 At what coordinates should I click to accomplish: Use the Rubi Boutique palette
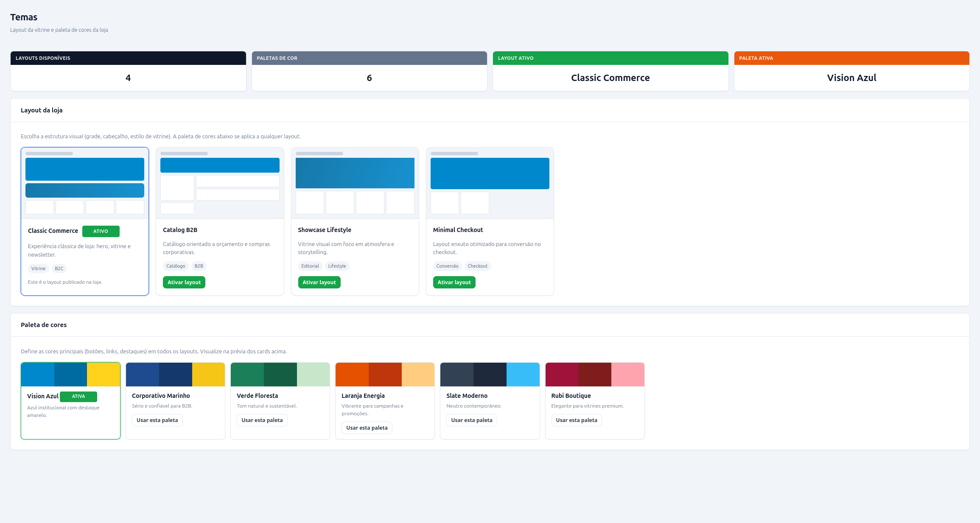(x=577, y=420)
